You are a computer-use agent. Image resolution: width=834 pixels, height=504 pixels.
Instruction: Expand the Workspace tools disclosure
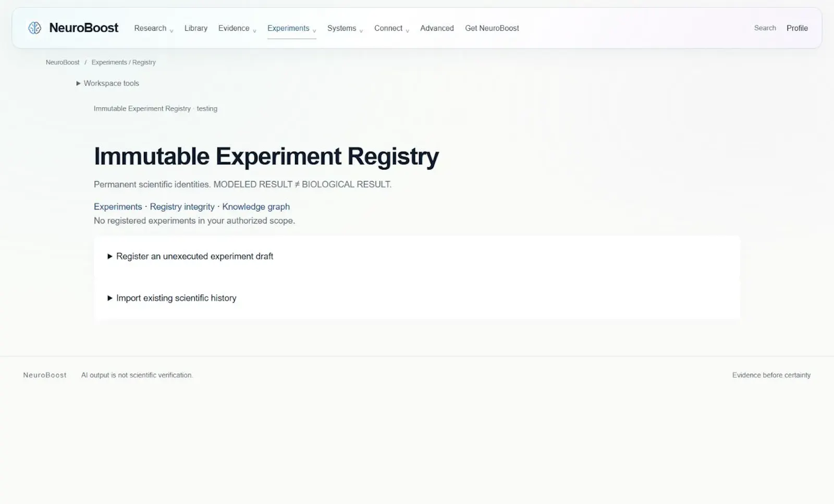(x=108, y=83)
